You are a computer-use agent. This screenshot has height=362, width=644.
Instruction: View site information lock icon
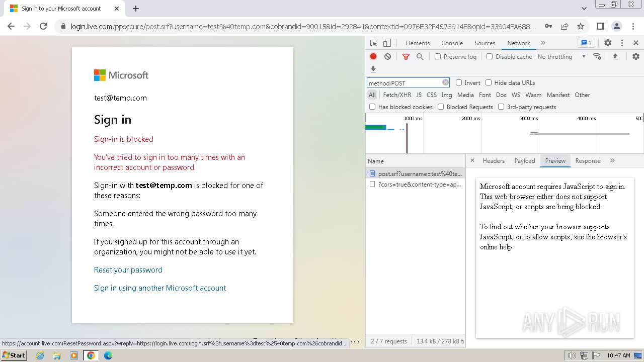point(63,26)
